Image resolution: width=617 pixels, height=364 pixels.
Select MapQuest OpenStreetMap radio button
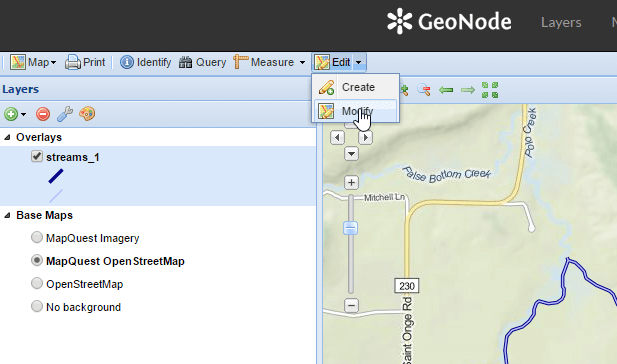pyautogui.click(x=37, y=261)
